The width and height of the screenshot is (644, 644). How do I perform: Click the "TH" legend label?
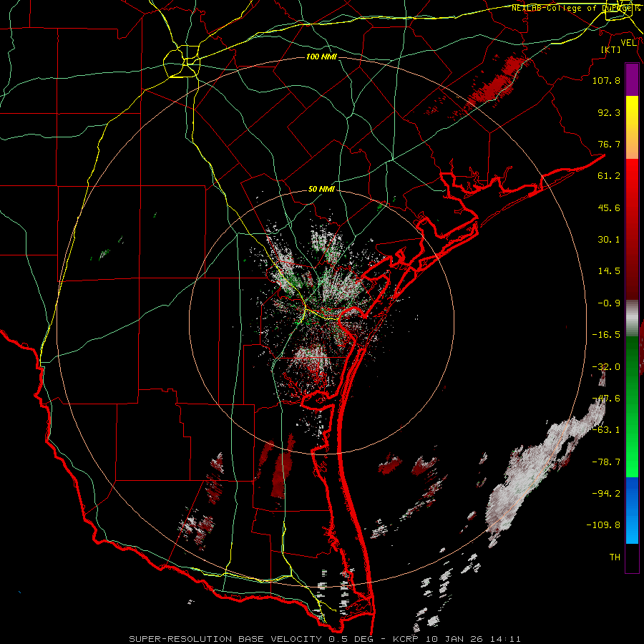615,557
